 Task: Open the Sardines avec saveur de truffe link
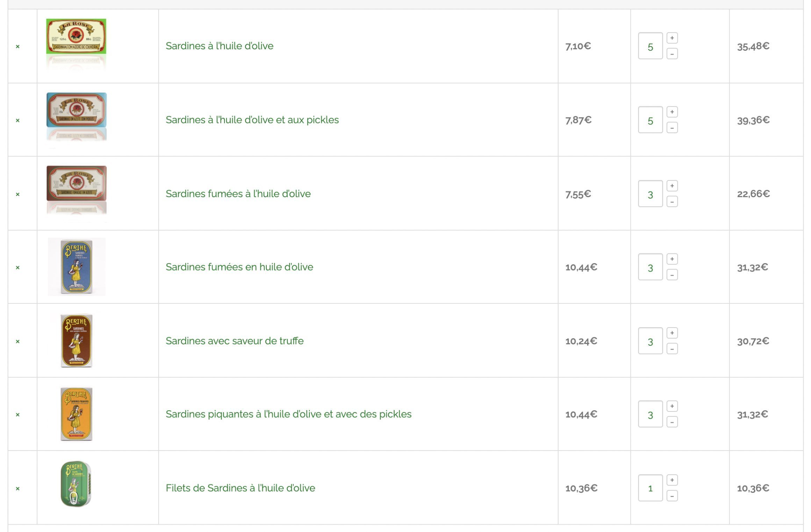pyautogui.click(x=235, y=341)
